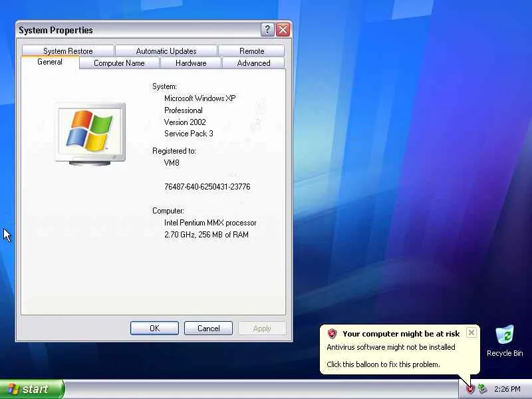Dismiss the security warning balloon
The image size is (532, 399).
pos(471,332)
